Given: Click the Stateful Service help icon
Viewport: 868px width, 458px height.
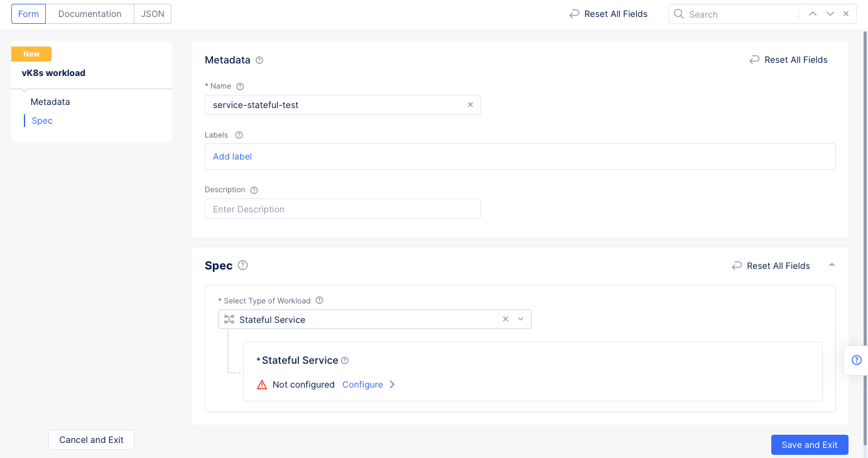Looking at the screenshot, I should [x=344, y=360].
